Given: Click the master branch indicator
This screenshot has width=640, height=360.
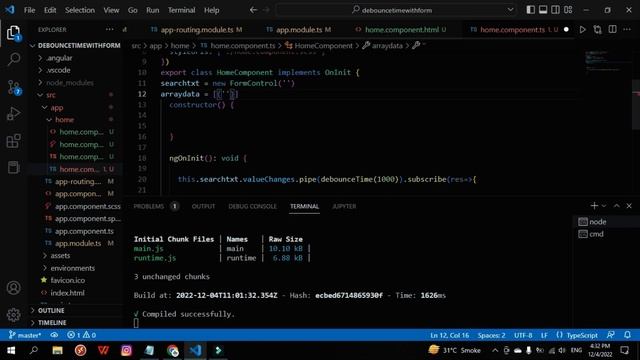Looking at the screenshot, I should point(25,335).
